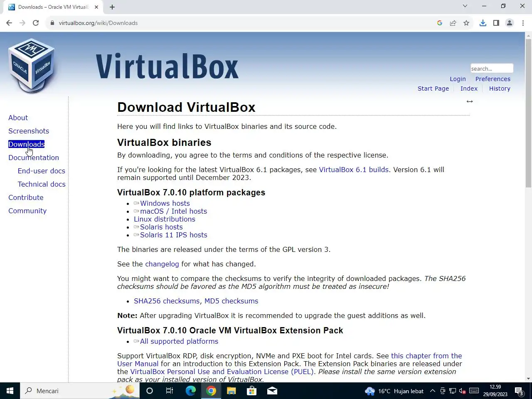Open a new tab with plus button

112,7
